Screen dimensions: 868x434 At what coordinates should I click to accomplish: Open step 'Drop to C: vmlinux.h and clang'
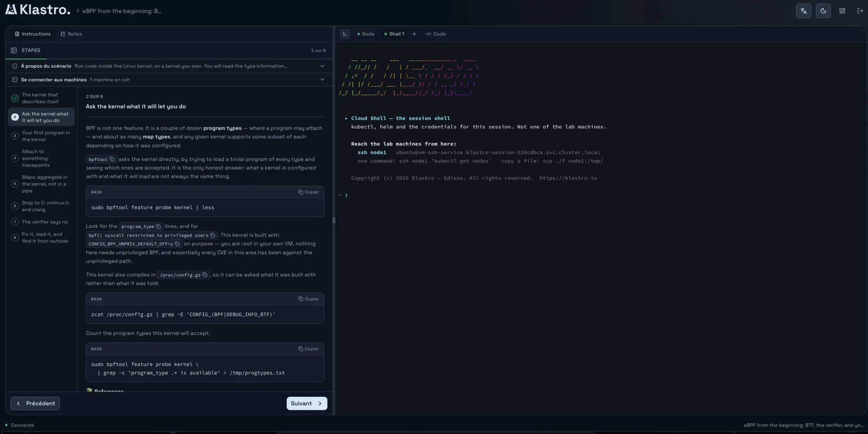click(41, 206)
